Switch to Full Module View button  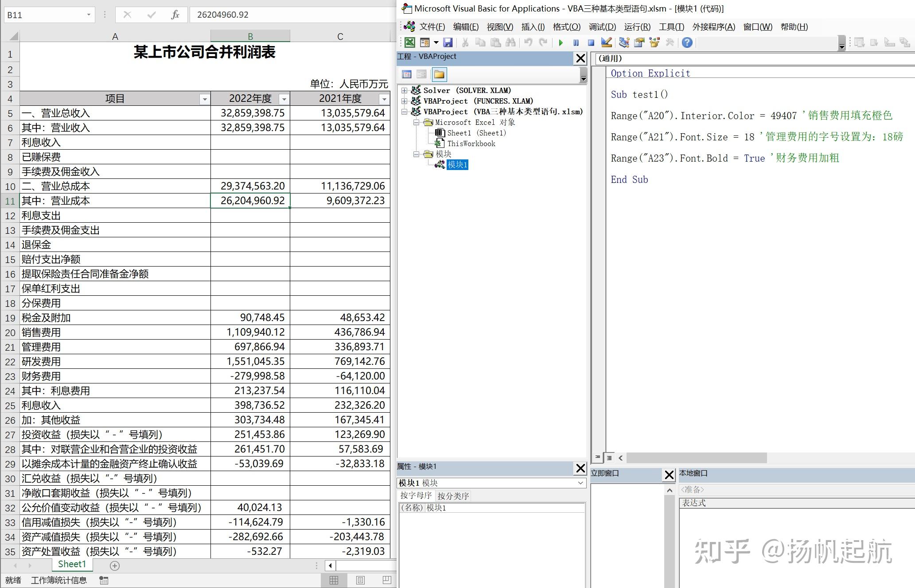coord(609,458)
